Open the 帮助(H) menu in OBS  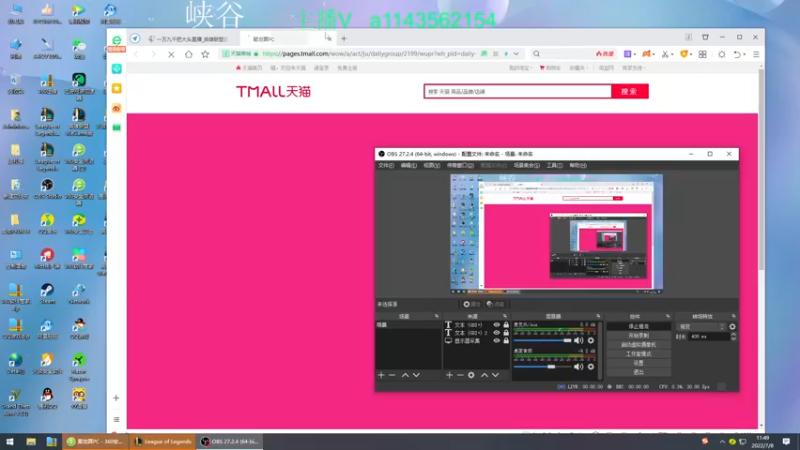pyautogui.click(x=578, y=165)
